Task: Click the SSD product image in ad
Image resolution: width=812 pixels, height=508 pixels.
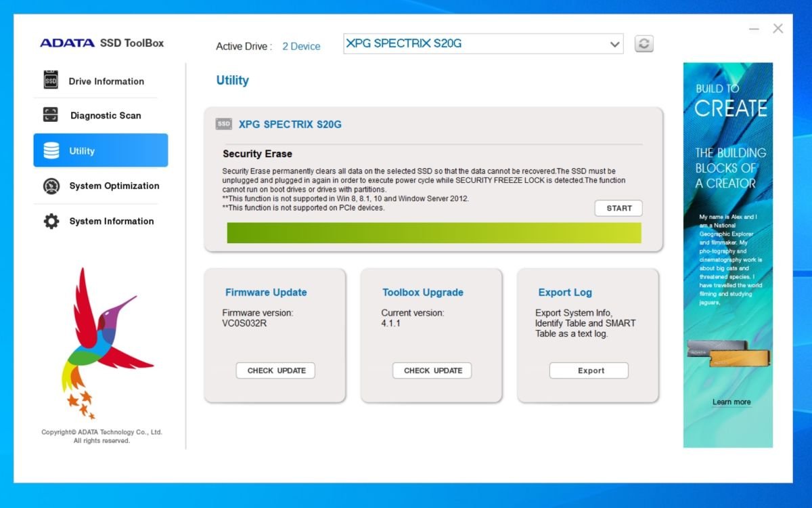Action: point(727,354)
